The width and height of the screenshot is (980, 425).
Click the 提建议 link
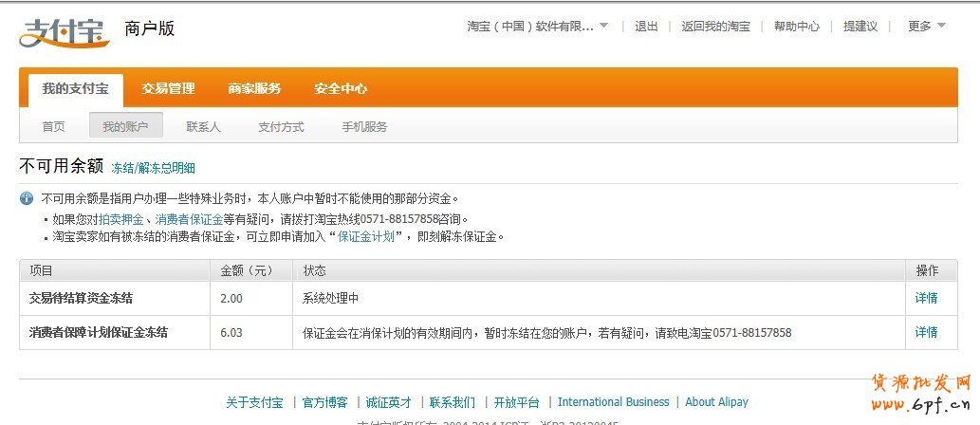pyautogui.click(x=860, y=27)
